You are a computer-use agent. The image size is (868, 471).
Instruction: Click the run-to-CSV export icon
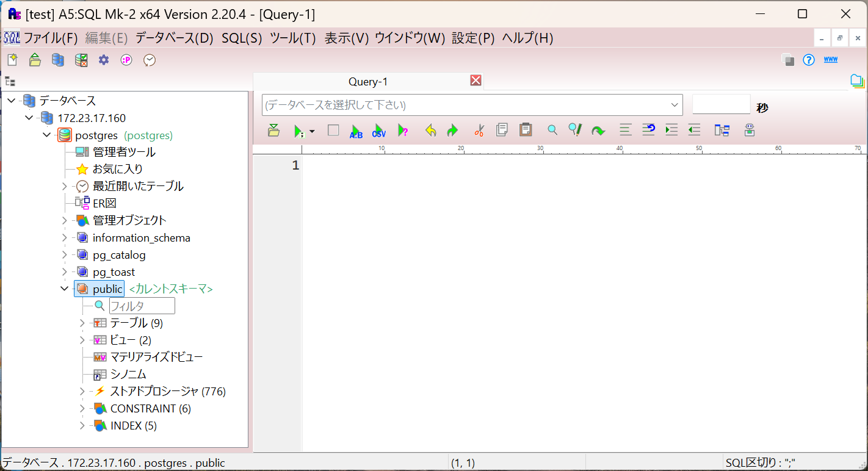coord(379,131)
